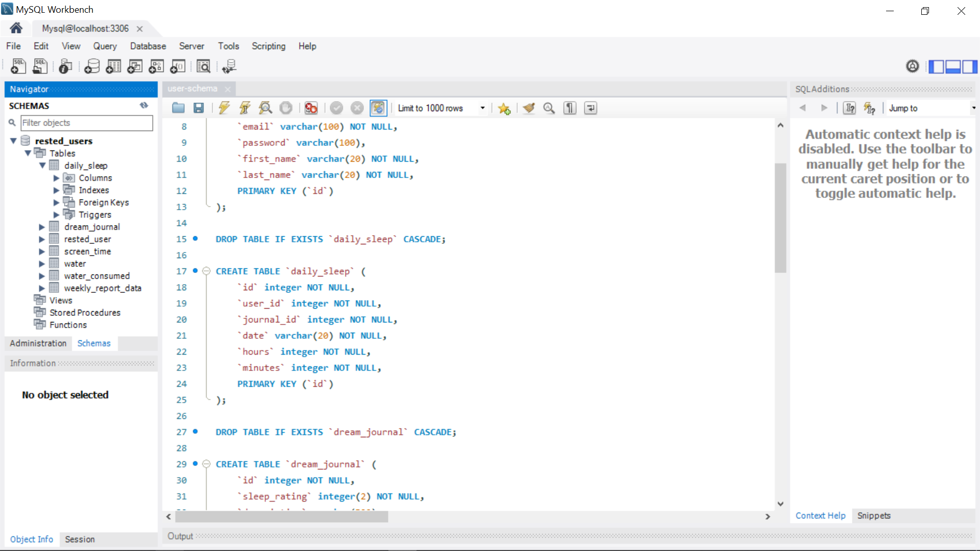
Task: Expand the dream_journal table
Action: pos(42,227)
